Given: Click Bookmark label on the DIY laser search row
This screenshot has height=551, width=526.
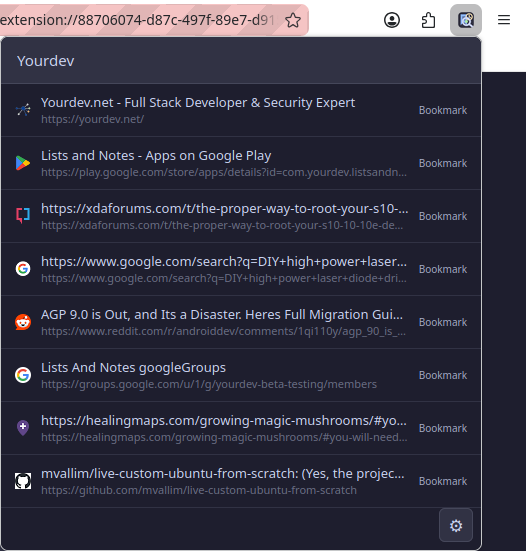Looking at the screenshot, I should tap(443, 270).
